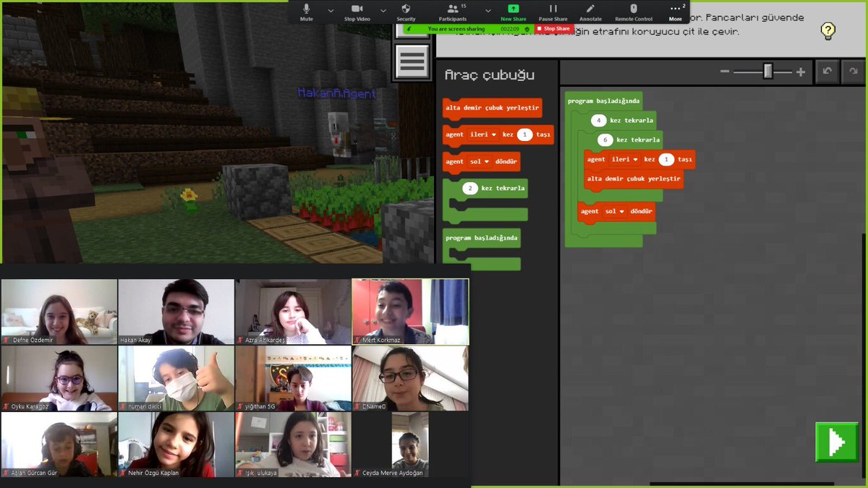The width and height of the screenshot is (868, 488).
Task: Select Ceyda Merve Aydoğan's video tile
Action: [410, 445]
